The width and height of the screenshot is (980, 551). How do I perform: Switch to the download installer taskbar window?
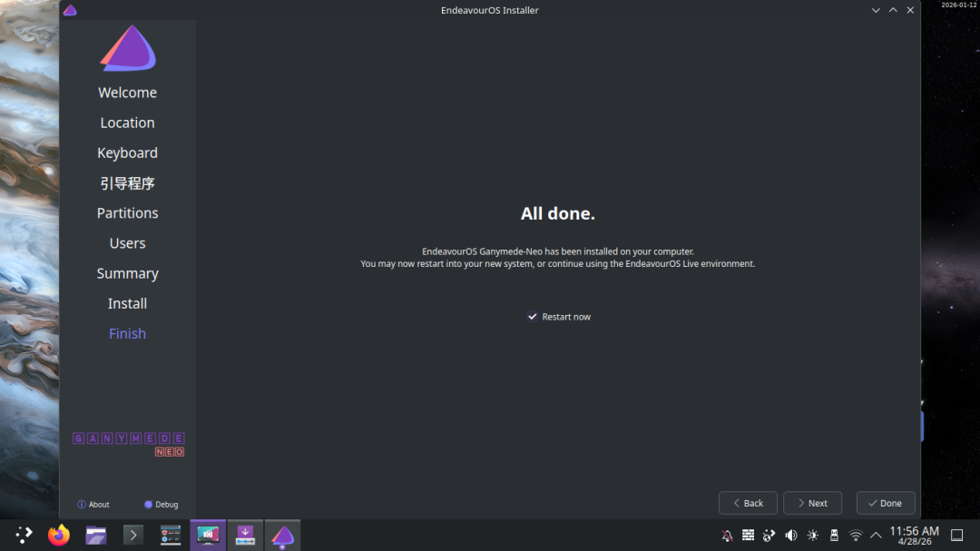point(245,535)
